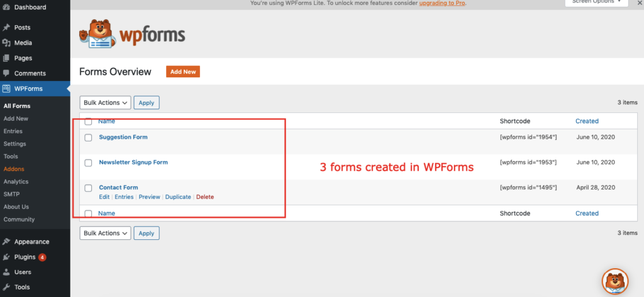Image resolution: width=644 pixels, height=297 pixels.
Task: Toggle select-all checkbox in table header
Action: pyautogui.click(x=88, y=121)
